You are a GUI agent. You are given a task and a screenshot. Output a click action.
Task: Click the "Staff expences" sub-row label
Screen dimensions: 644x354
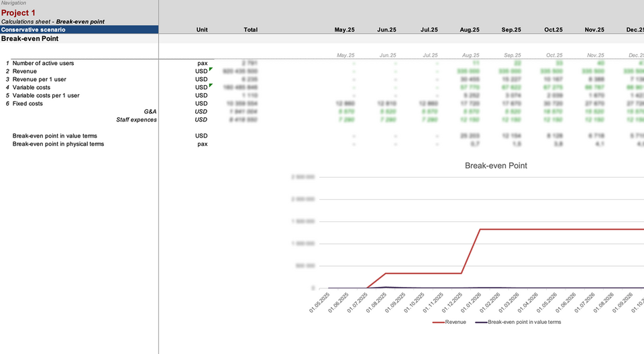(136, 119)
